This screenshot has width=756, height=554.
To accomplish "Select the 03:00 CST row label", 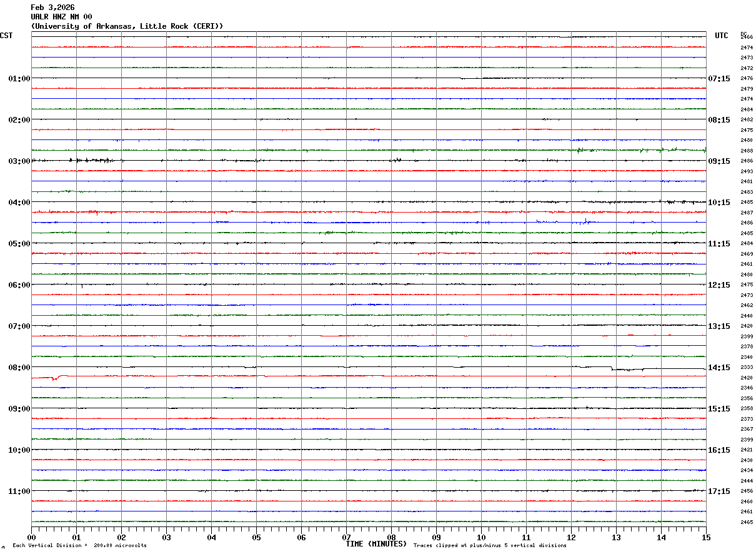I will click(x=19, y=161).
